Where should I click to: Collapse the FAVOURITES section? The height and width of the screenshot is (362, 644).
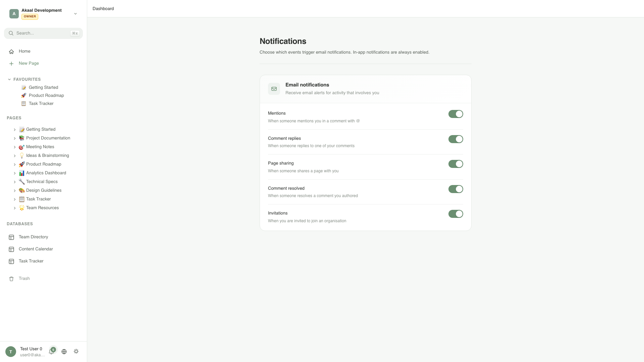9,79
